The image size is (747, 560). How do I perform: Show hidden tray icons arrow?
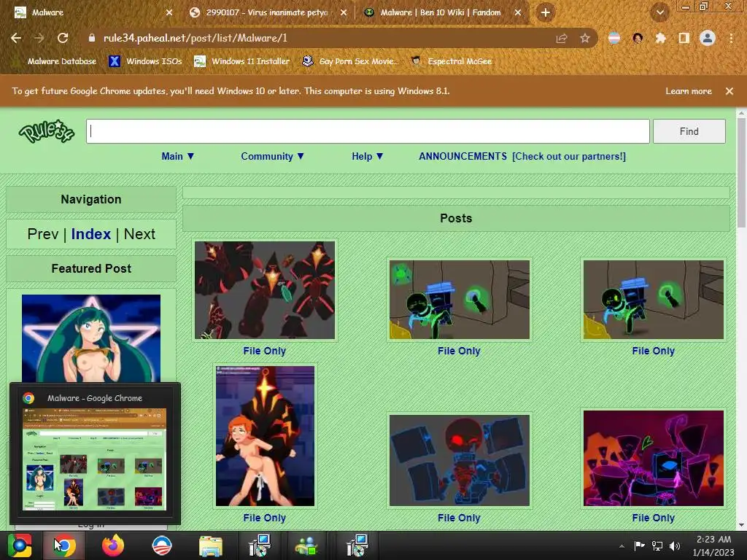[x=622, y=546]
